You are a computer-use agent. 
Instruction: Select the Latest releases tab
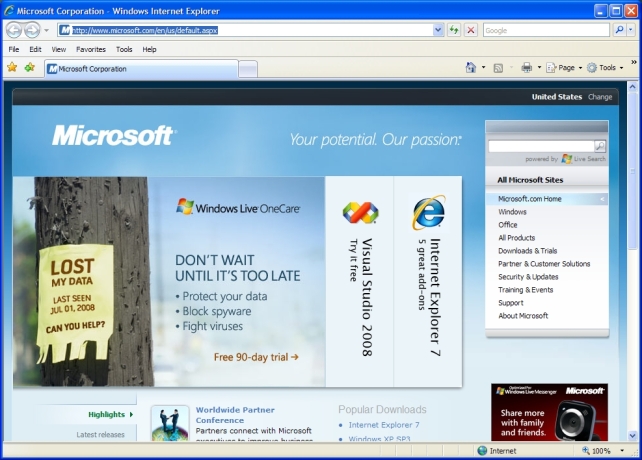click(x=100, y=435)
